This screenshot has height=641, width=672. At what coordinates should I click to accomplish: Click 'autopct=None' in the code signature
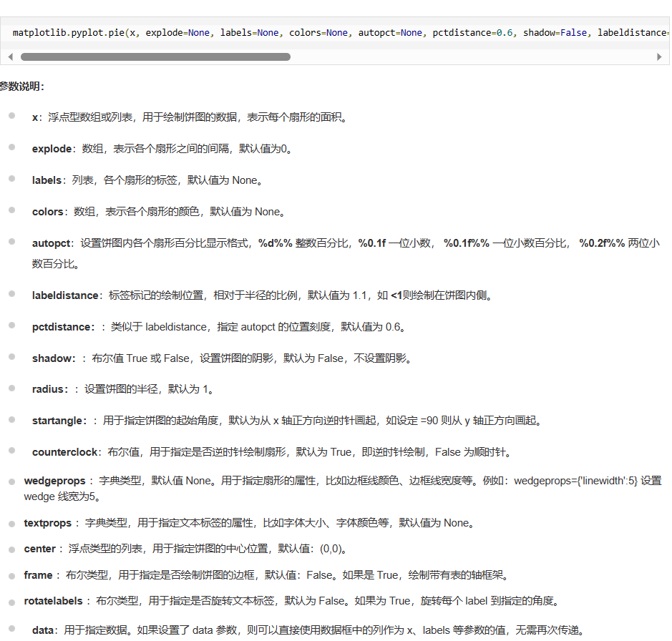click(390, 33)
